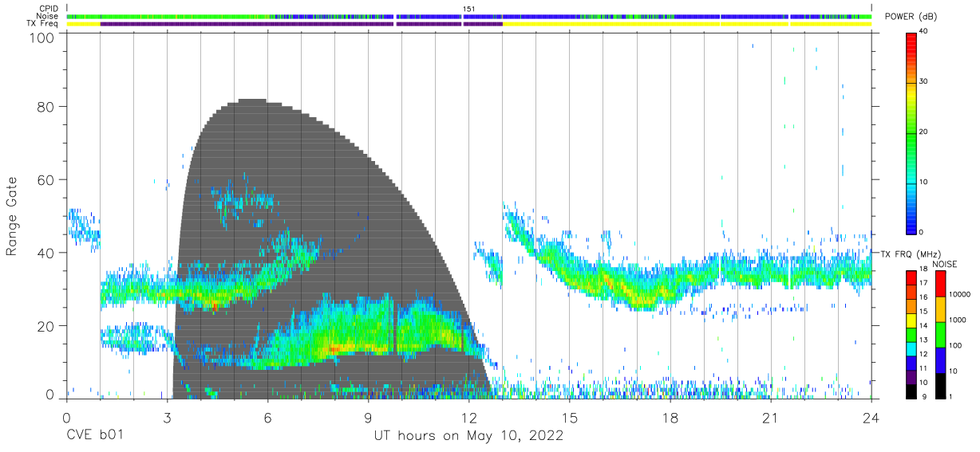
Task: Click the 1000 label in NOISE legend
Action: coord(959,320)
